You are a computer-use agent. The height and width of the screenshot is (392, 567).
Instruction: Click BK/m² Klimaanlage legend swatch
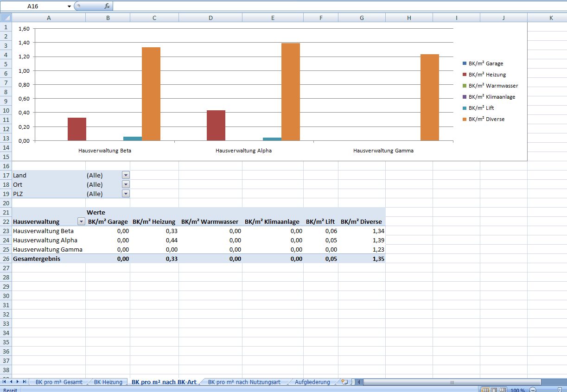point(465,97)
